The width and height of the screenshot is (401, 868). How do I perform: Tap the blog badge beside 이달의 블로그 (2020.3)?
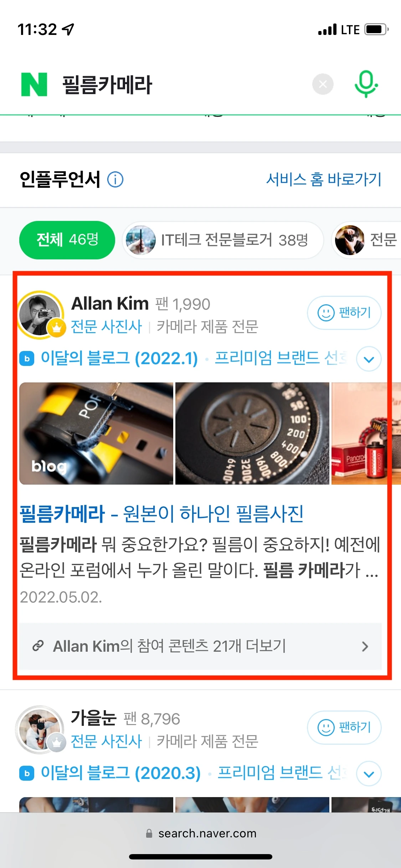coord(27,773)
